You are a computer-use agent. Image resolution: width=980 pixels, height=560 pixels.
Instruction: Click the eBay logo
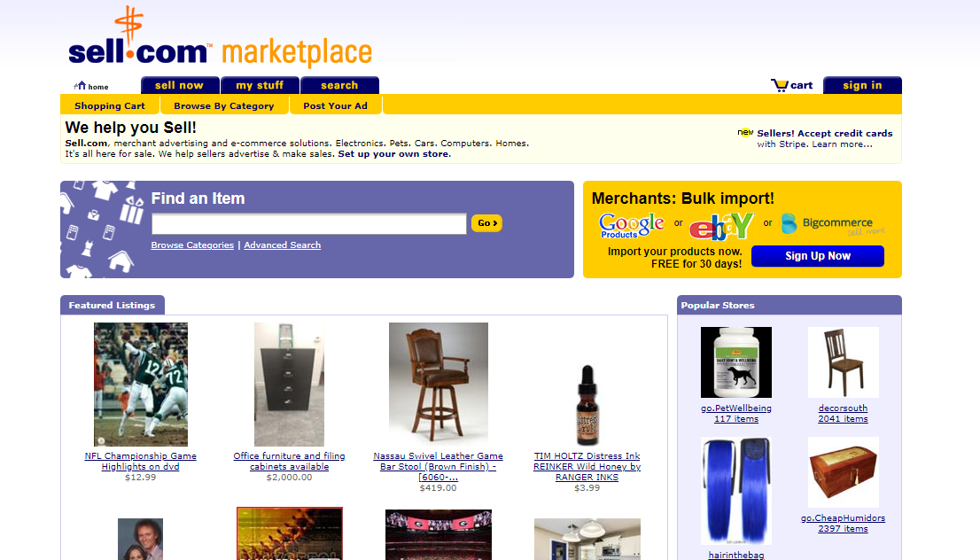pyautogui.click(x=722, y=226)
